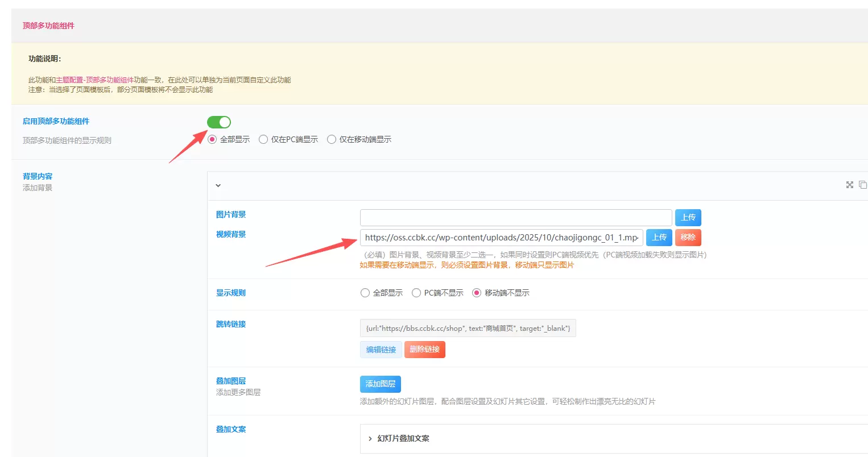
Task: Click the blue 添加图层 button
Action: pos(381,384)
